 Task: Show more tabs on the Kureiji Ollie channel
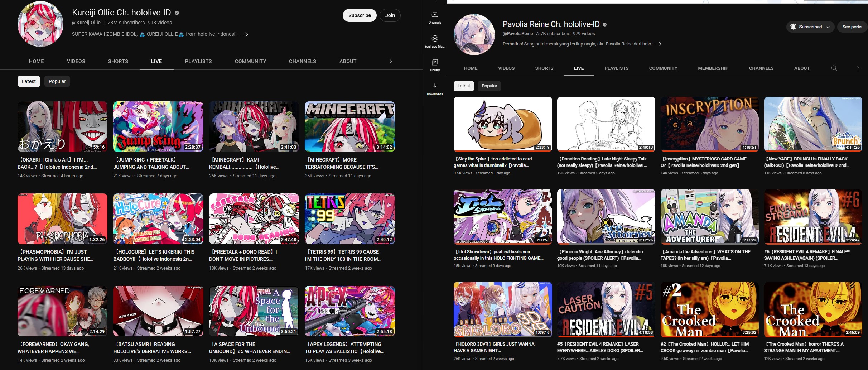[x=390, y=61]
